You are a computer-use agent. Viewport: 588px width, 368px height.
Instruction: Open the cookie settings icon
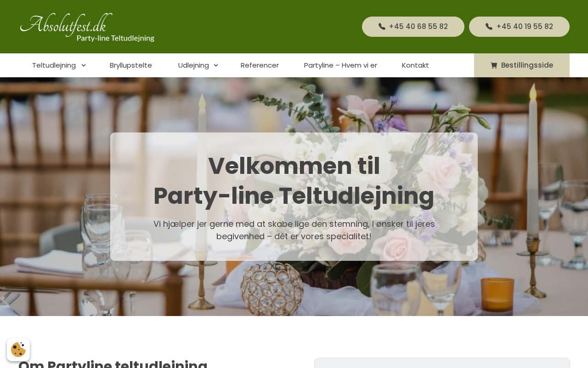[x=18, y=350]
